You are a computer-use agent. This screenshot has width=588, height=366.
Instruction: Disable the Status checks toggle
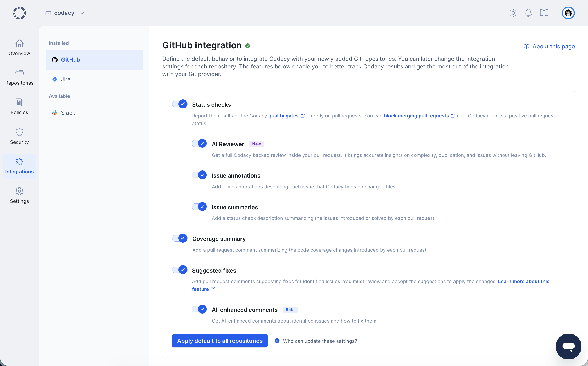pos(179,104)
